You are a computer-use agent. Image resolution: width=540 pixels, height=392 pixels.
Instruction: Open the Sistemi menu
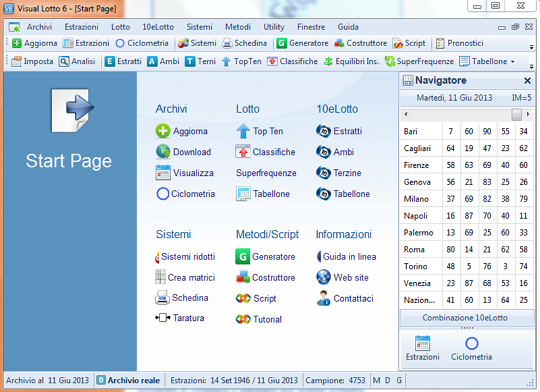click(199, 27)
